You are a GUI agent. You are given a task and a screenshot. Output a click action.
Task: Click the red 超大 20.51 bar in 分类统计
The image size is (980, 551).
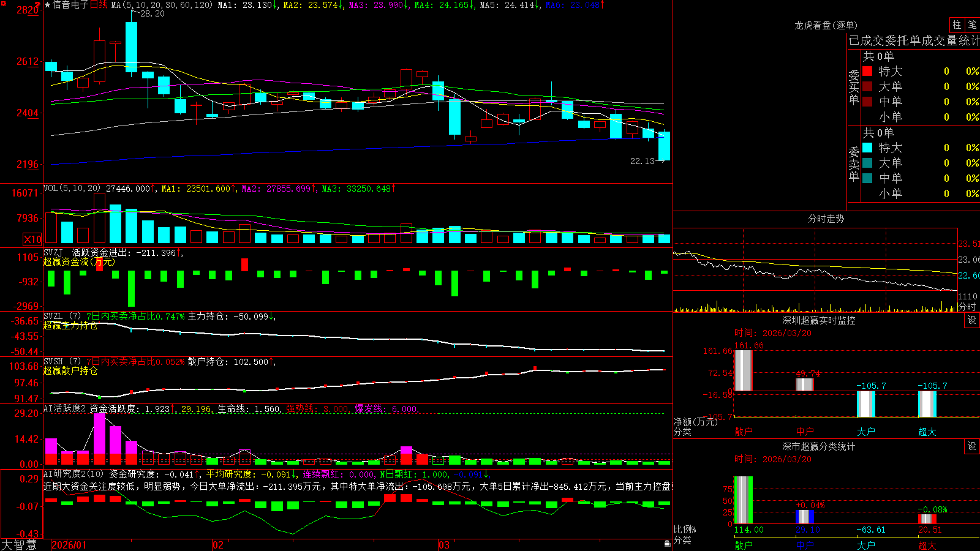(927, 519)
